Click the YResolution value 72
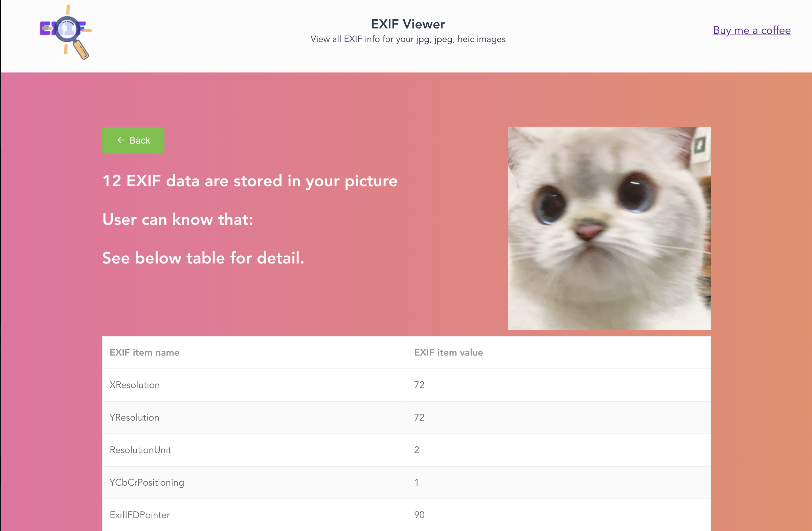The width and height of the screenshot is (812, 531). tap(419, 417)
